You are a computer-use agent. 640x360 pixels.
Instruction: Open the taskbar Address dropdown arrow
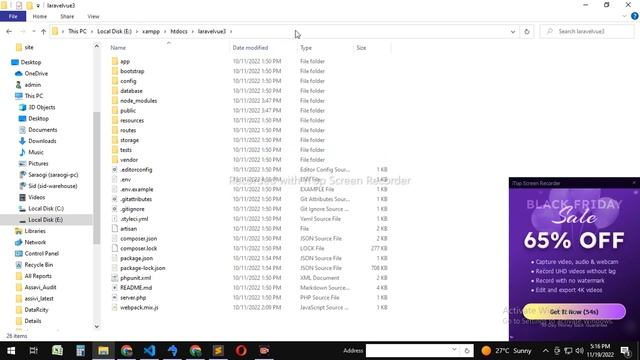click(x=454, y=350)
